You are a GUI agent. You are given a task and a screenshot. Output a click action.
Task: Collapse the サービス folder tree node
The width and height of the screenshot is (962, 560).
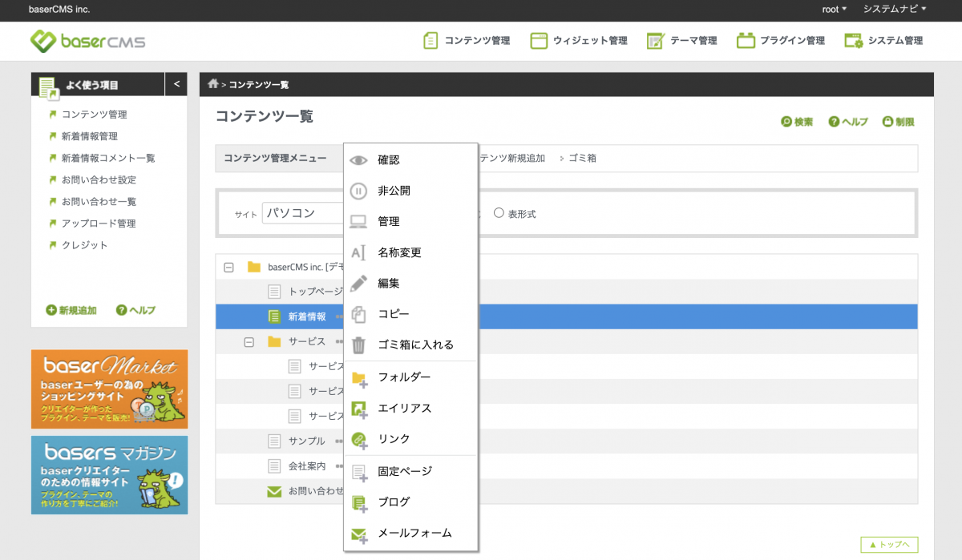coord(249,342)
